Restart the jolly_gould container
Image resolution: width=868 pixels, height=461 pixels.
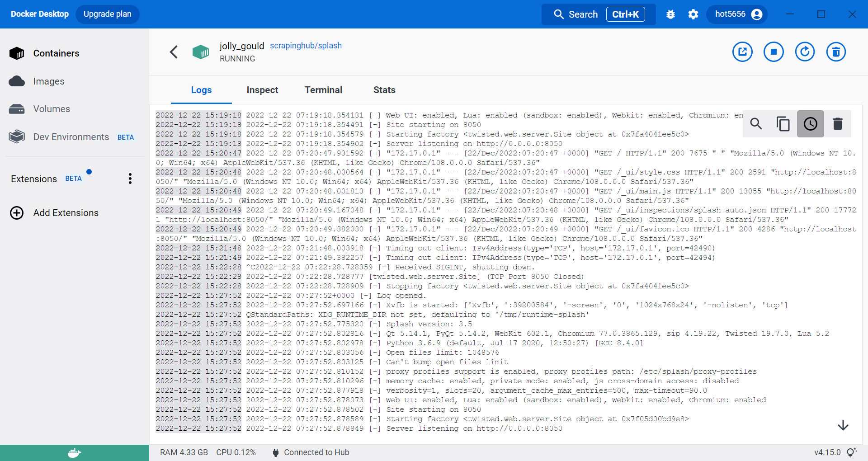805,52
